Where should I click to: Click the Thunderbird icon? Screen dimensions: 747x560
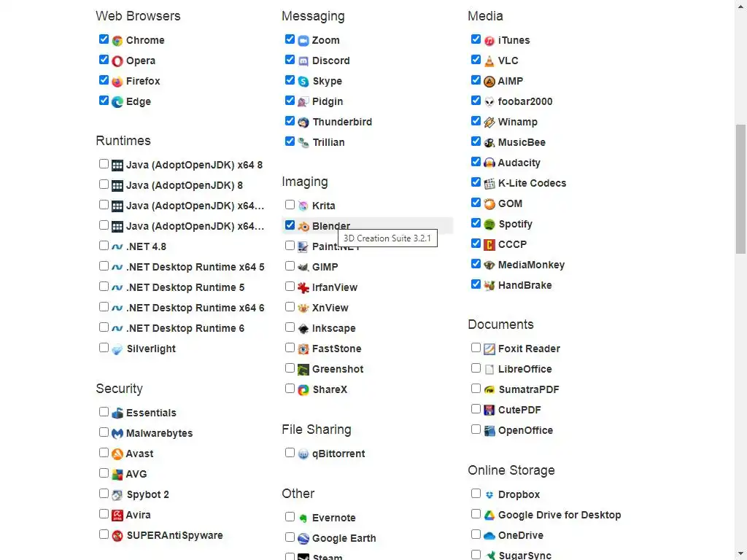(x=303, y=122)
